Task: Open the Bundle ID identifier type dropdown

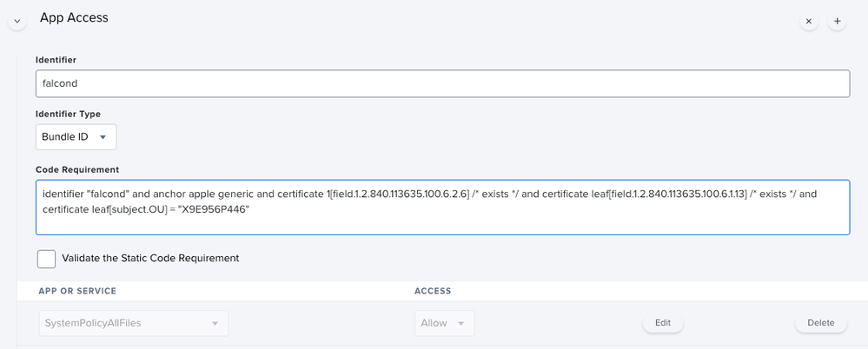Action: 76,136
